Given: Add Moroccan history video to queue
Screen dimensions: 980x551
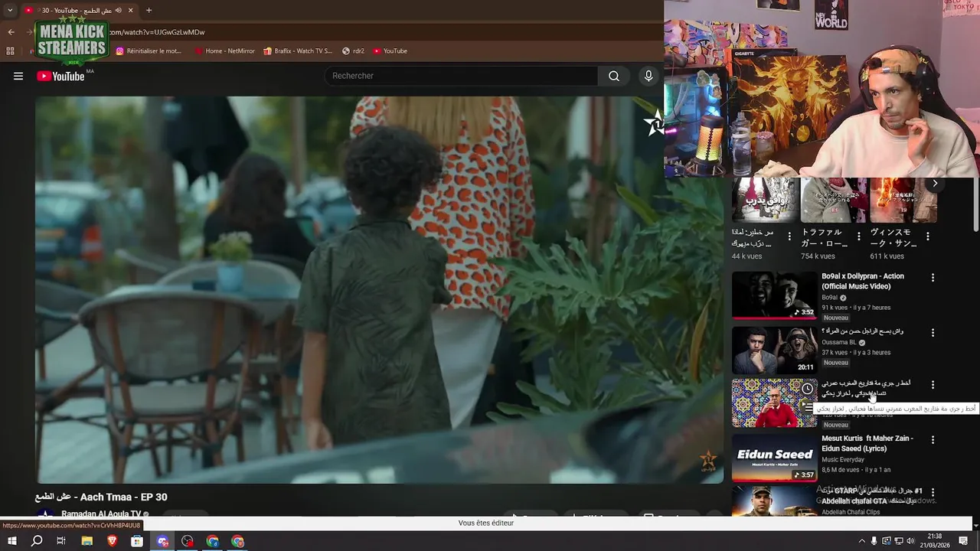Looking at the screenshot, I should tap(807, 408).
